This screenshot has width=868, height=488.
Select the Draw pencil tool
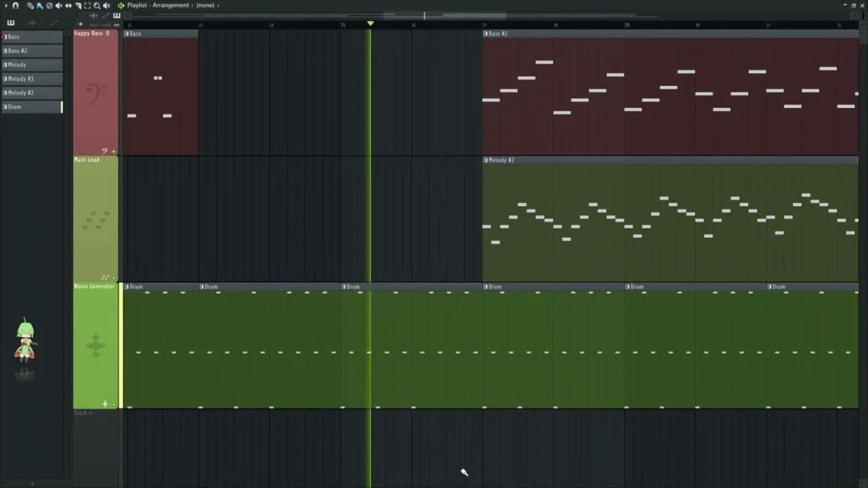pos(30,5)
